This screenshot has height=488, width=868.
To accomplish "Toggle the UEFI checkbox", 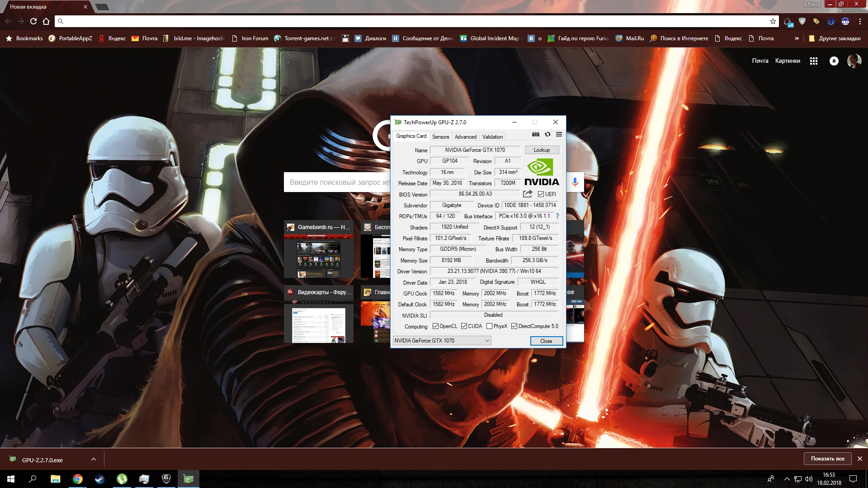I will click(x=541, y=194).
